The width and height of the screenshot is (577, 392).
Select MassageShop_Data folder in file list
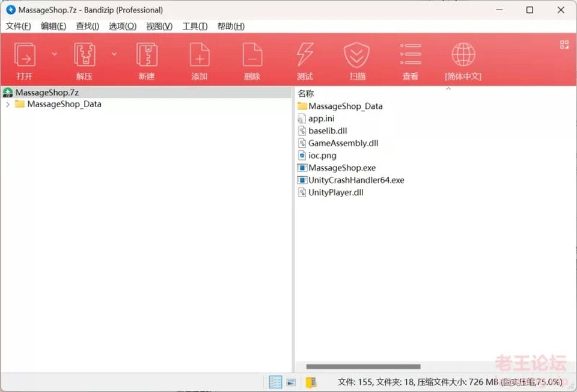346,106
